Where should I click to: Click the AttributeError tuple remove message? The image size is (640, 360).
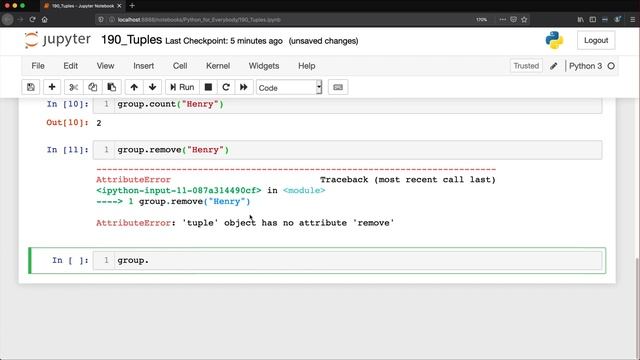click(x=245, y=223)
